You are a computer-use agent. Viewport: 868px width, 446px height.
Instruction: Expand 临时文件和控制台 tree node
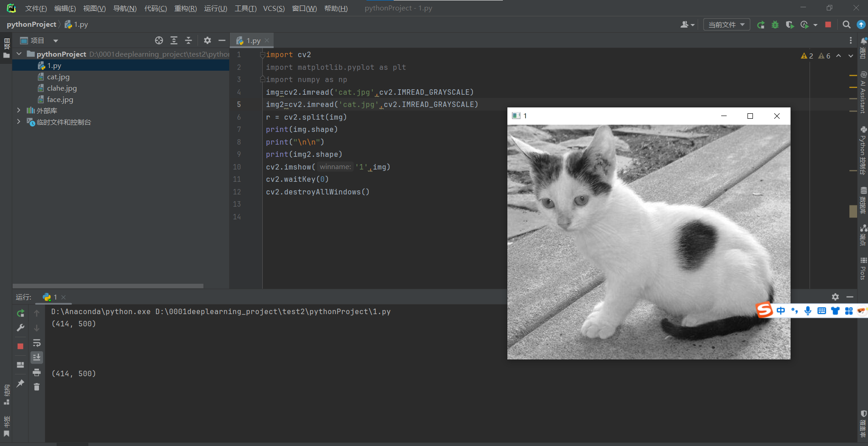click(x=19, y=122)
